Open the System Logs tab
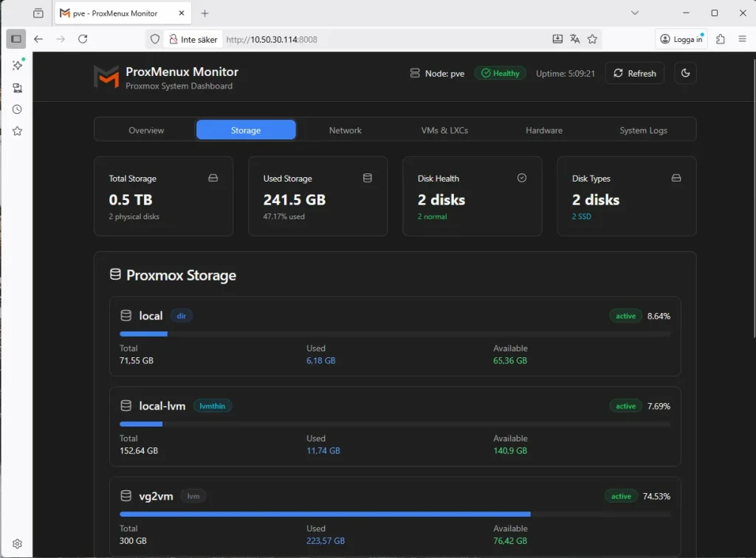 pos(643,130)
